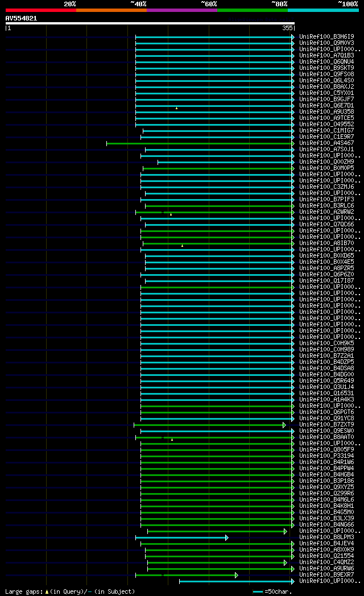Click the yellow gap marker in the Q6E7D1 row

(x=176, y=108)
